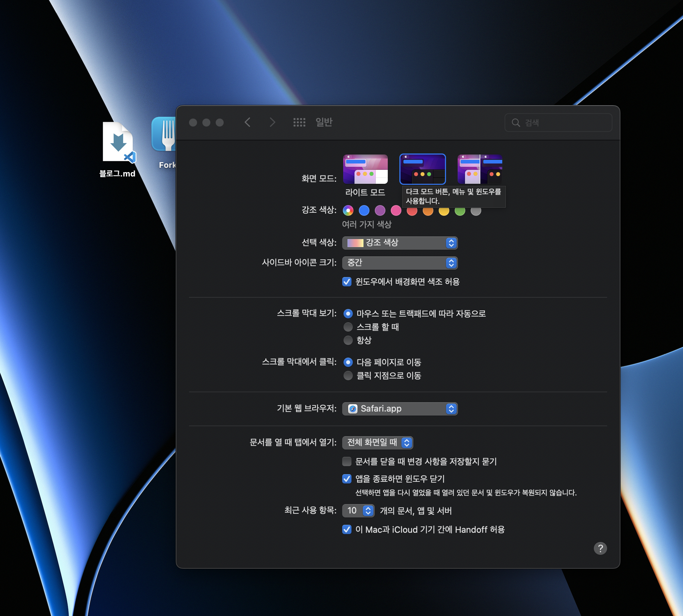Toggle the Handoff 허용 checkbox
This screenshot has width=683, height=616.
(x=347, y=530)
